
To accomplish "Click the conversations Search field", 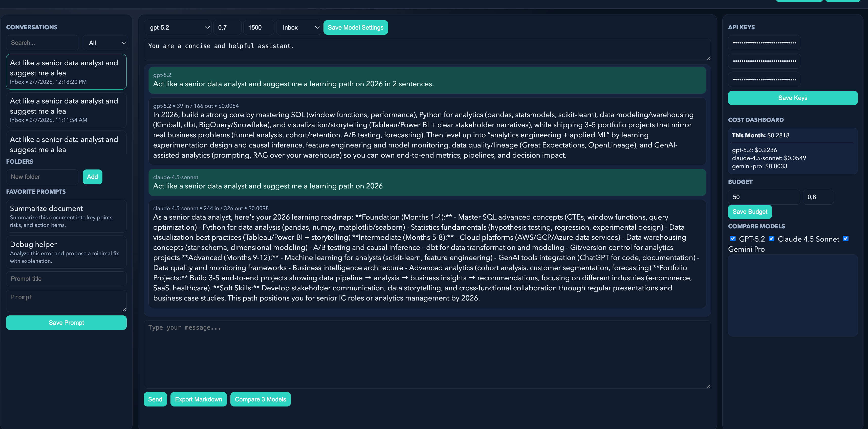I will [42, 43].
